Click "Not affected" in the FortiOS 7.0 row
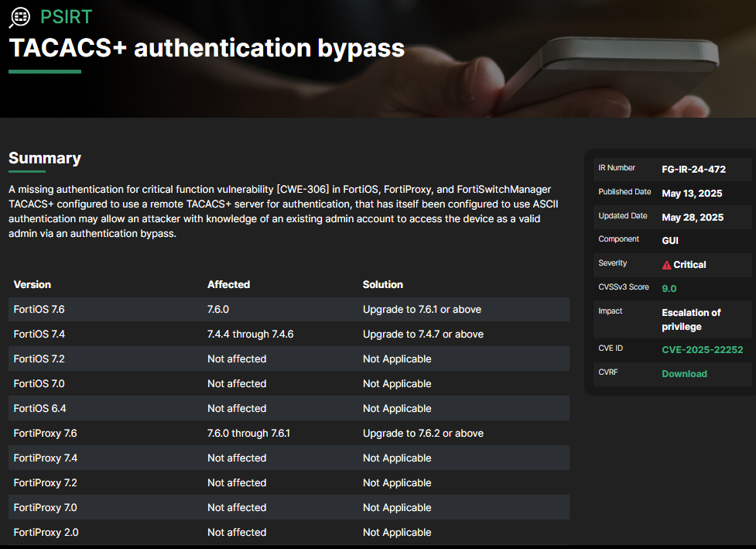Image resolution: width=756 pixels, height=549 pixels. (x=237, y=383)
